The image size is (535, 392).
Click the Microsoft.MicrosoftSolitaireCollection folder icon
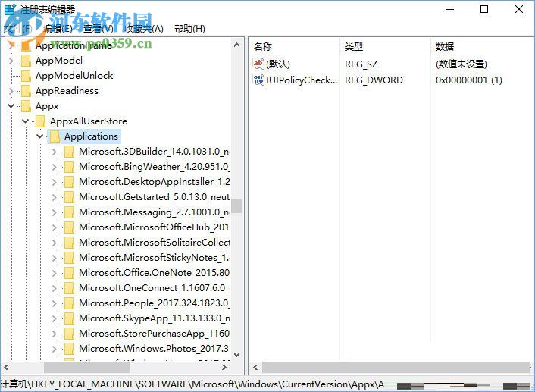pos(69,243)
